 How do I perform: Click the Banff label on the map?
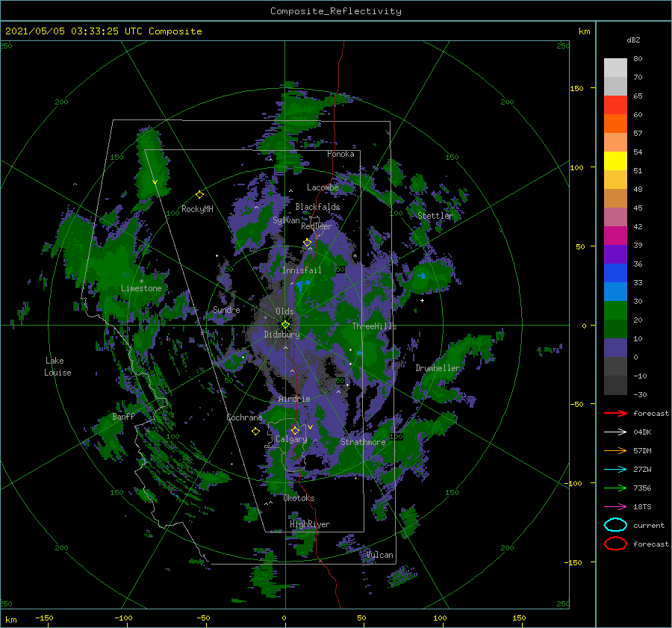(123, 416)
